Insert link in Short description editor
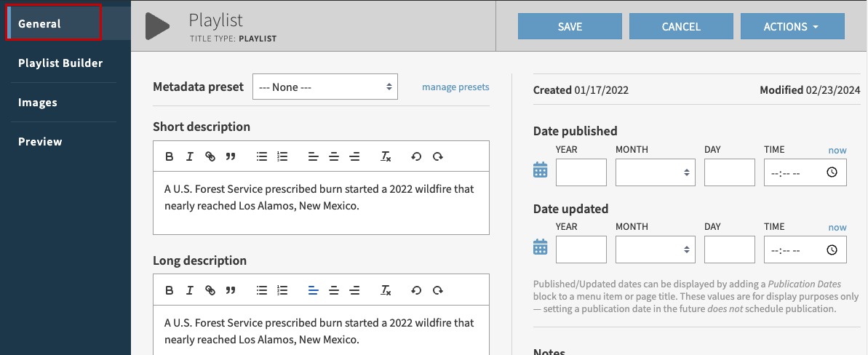 point(210,156)
